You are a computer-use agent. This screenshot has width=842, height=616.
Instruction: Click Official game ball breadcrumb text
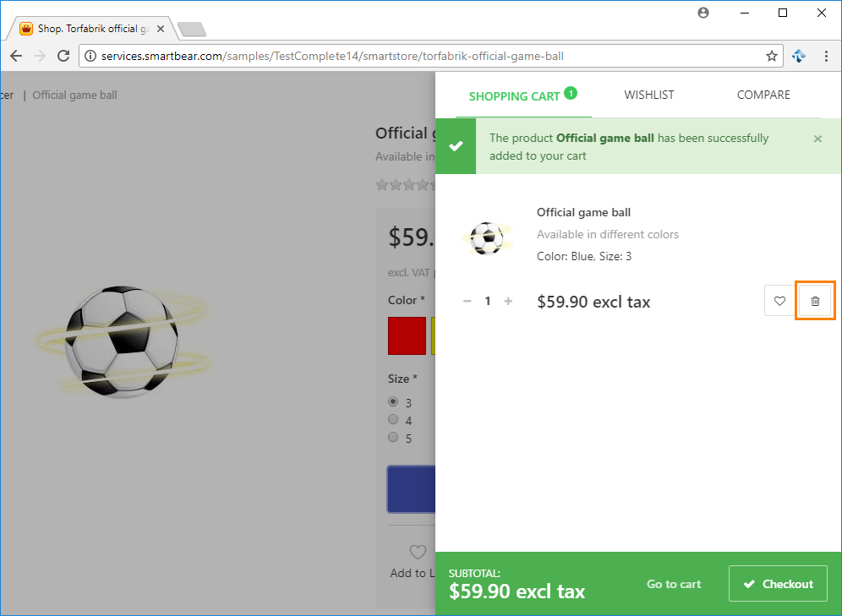(x=74, y=95)
